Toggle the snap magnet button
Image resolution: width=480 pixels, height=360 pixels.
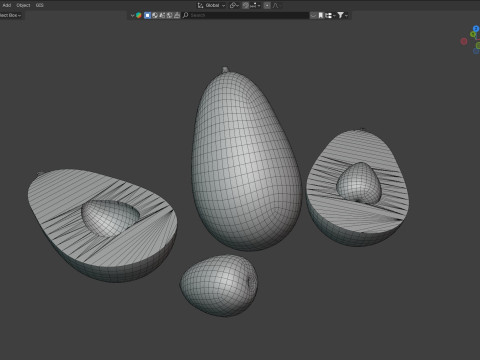(x=245, y=5)
